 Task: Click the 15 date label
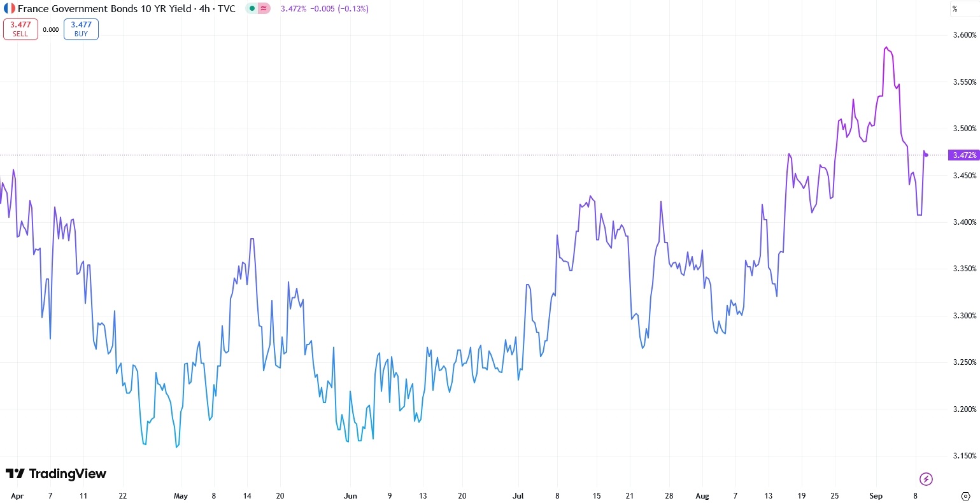[597, 496]
